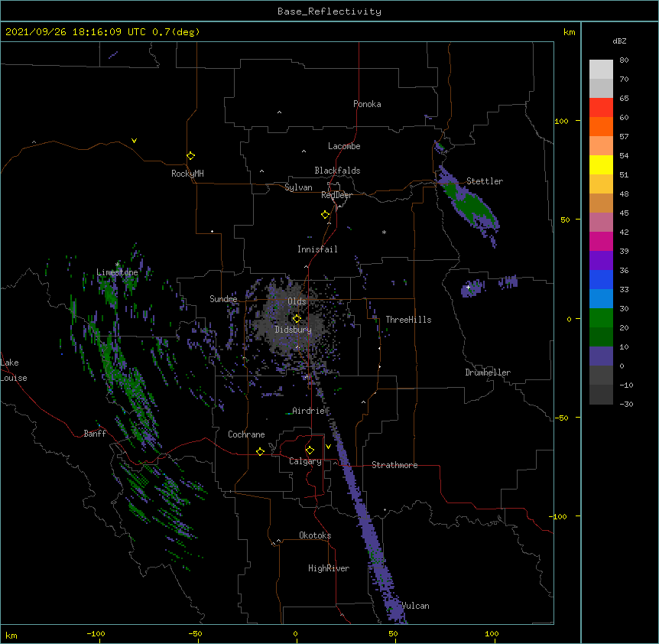This screenshot has width=659, height=644.
Task: Click the HighRiver city label
Action: (x=329, y=568)
